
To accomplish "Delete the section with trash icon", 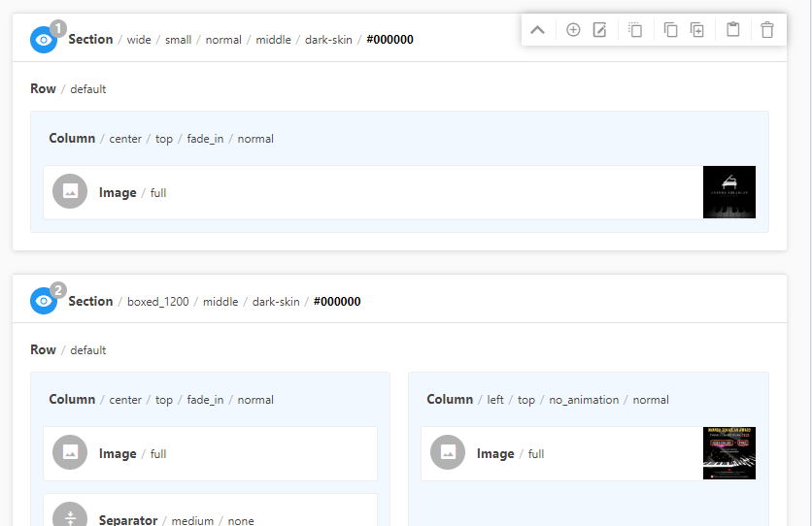I will tap(767, 30).
